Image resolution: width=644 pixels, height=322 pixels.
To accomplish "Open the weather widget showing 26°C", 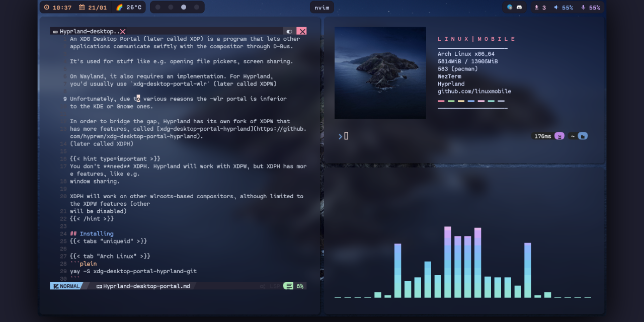I will point(129,8).
